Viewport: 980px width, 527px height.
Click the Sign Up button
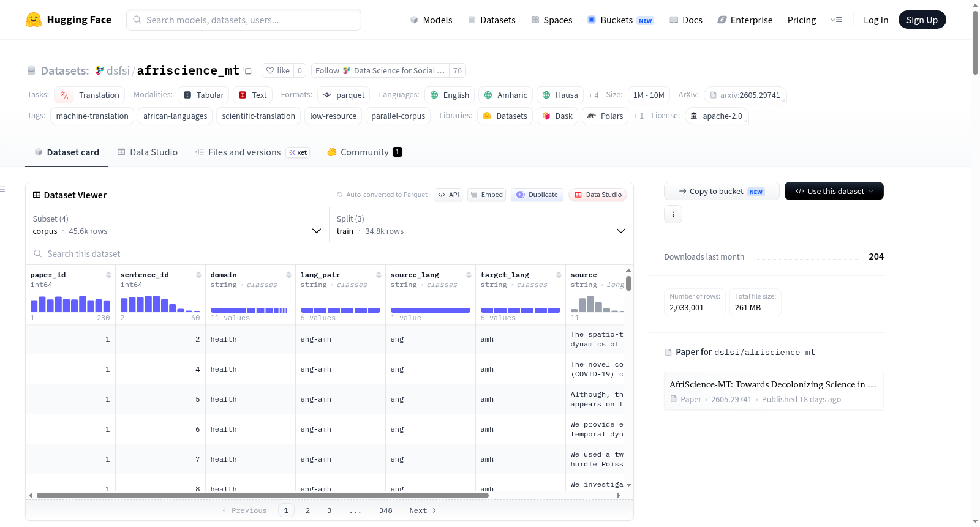tap(922, 20)
